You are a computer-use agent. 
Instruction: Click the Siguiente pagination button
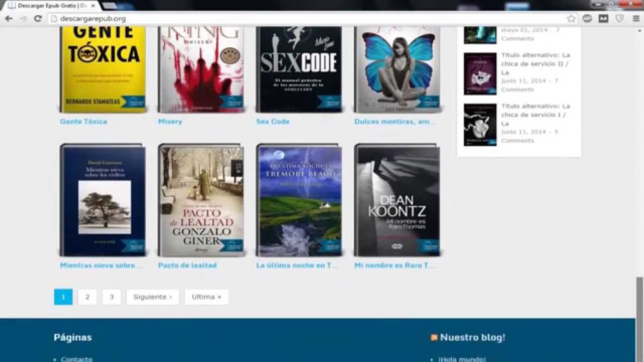click(x=152, y=297)
